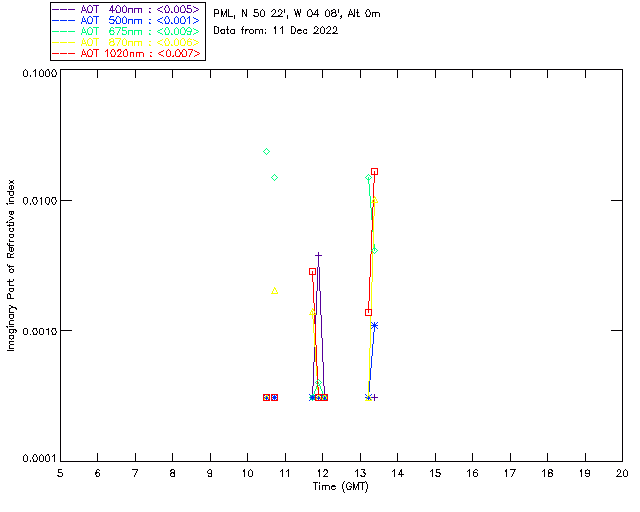The width and height of the screenshot is (640, 512).
Task: Click the AOT 1020nm legend entry
Action: pos(127,53)
